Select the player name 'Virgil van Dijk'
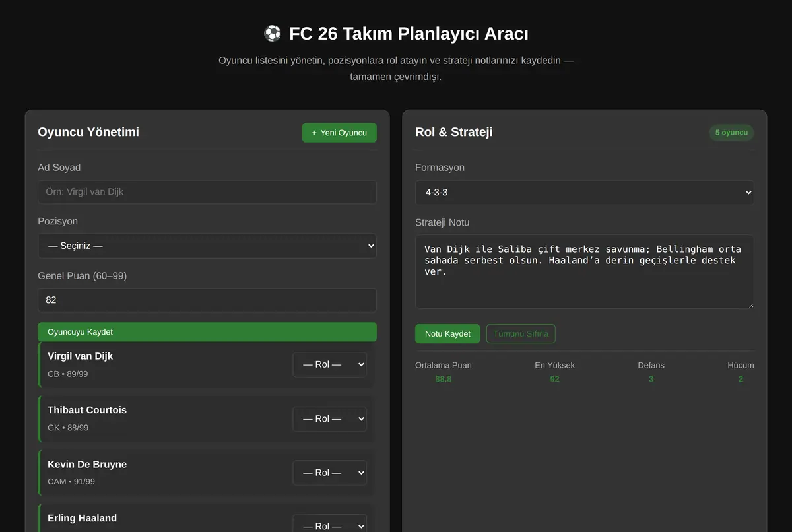The height and width of the screenshot is (532, 792). coord(80,356)
